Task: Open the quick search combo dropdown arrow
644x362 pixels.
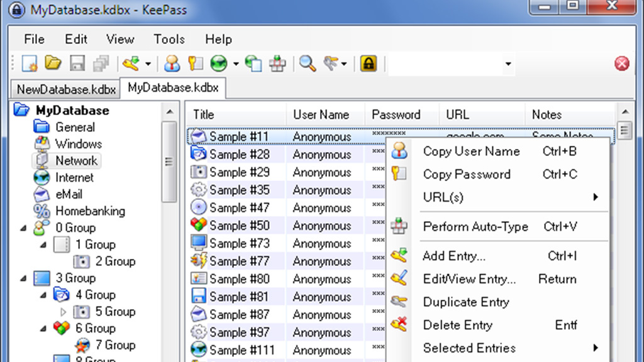Action: coord(508,64)
